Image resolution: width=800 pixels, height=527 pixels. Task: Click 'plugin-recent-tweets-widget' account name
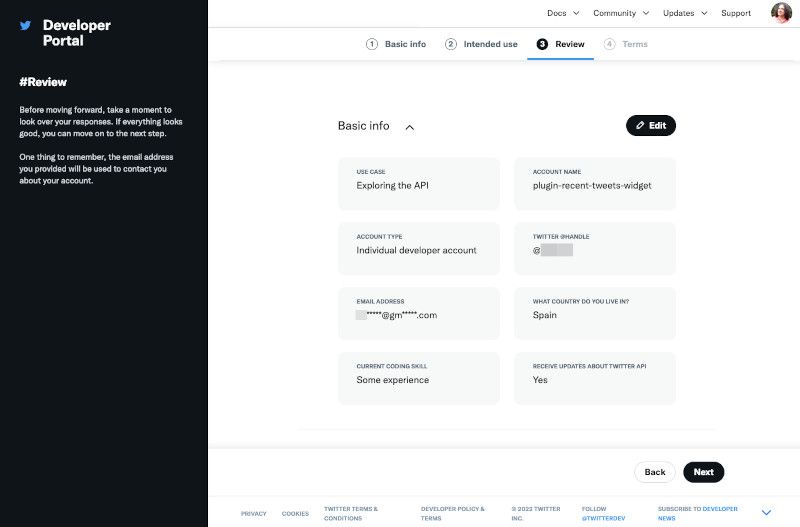(592, 186)
